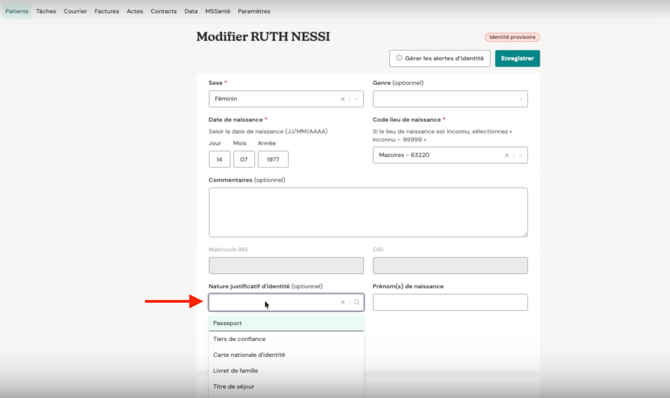
Task: Select Passeport from the dropdown list
Action: 286,323
